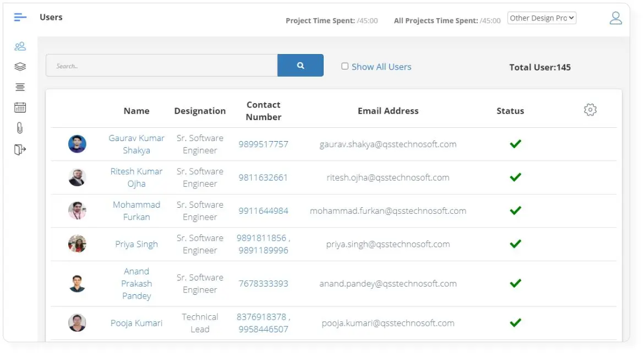Click email ritesh.ojha@qsstechnosoft.com
Viewport: 644px width, 356px height.
(388, 177)
